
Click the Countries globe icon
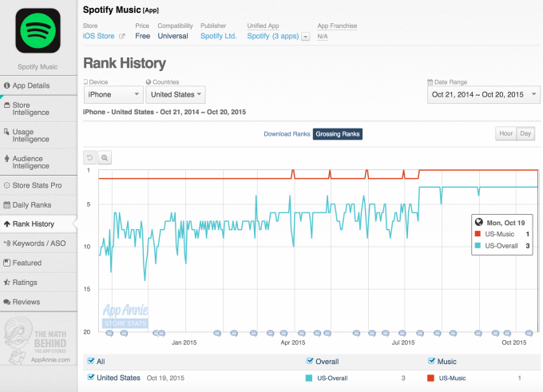[149, 82]
